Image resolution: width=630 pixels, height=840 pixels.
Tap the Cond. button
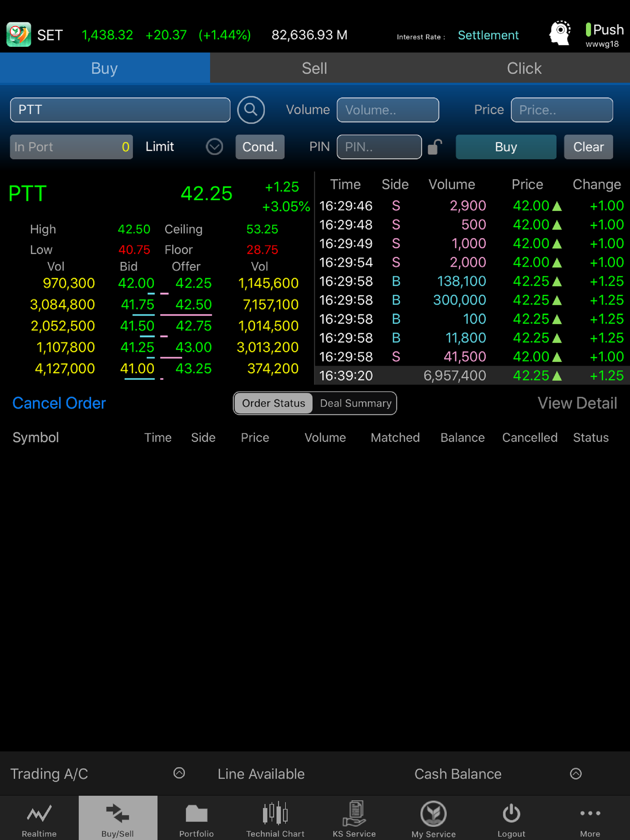point(260,147)
